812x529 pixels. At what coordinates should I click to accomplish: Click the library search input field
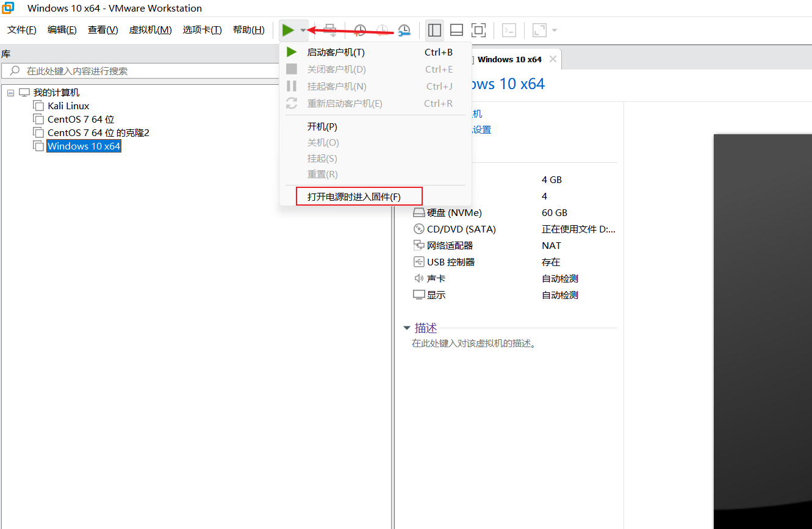(x=146, y=71)
